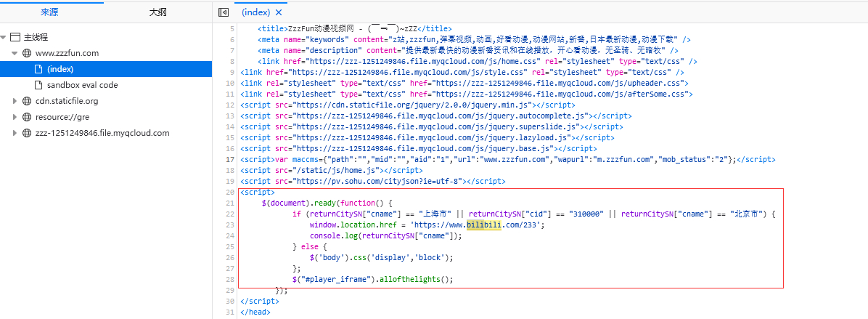Close the (index) editor tab
Viewport: 868px width, 319px height.
click(x=279, y=12)
